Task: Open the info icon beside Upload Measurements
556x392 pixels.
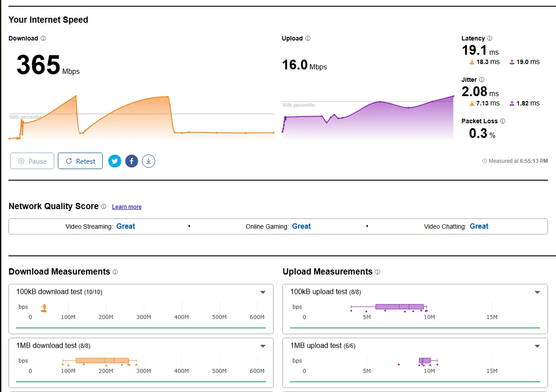Action: (378, 272)
